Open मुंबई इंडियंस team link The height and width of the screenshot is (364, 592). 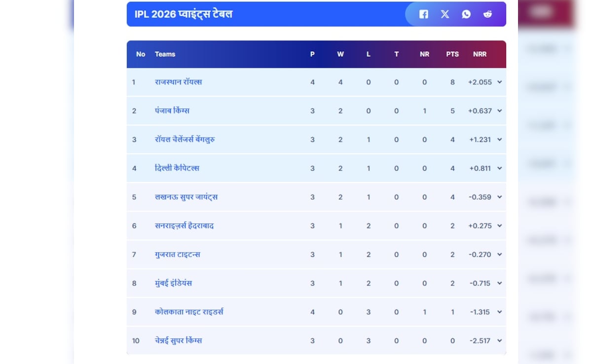point(173,283)
